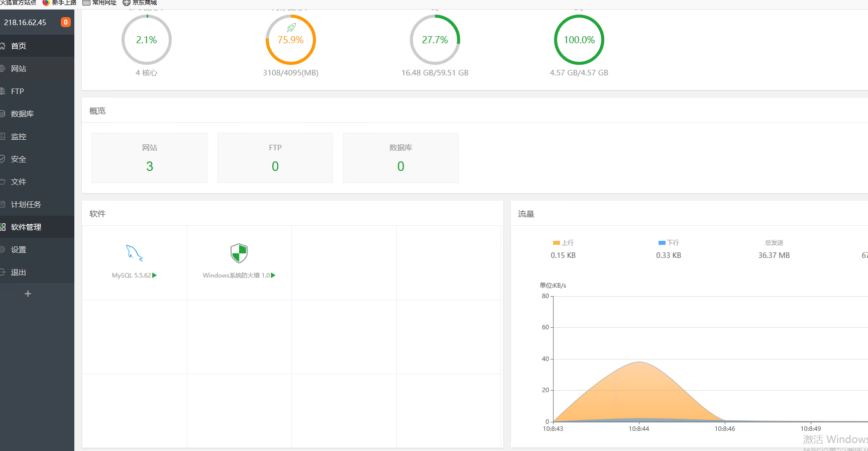Click the Windows firewall shield icon
Screen dimensions: 868x451
click(x=239, y=253)
